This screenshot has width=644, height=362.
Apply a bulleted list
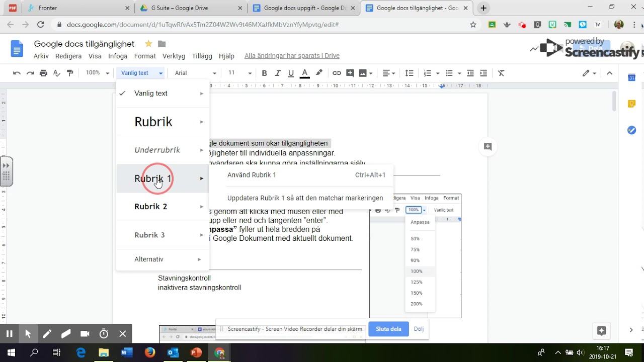449,73
